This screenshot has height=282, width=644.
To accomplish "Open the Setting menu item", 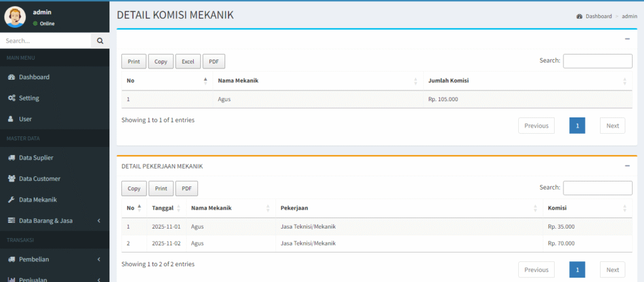I will [x=29, y=98].
